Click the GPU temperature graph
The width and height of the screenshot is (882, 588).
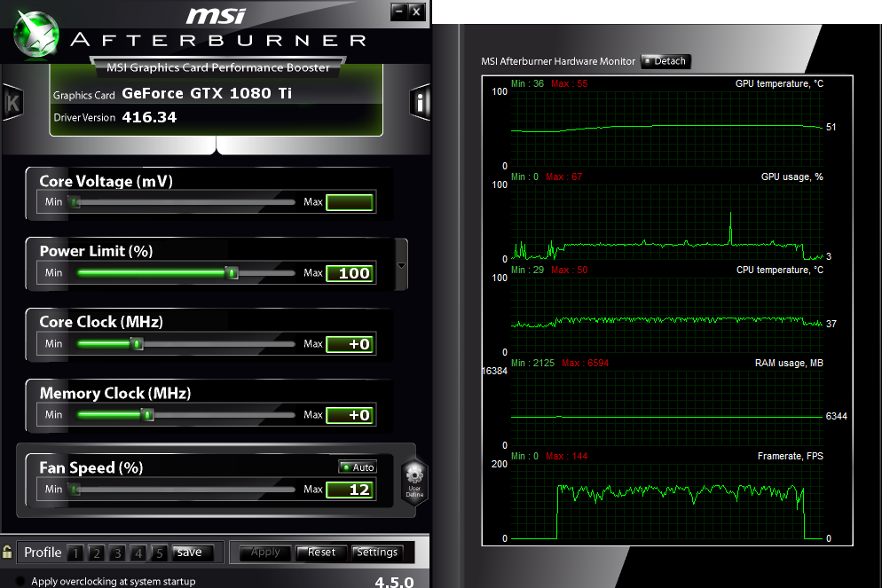pyautogui.click(x=667, y=129)
